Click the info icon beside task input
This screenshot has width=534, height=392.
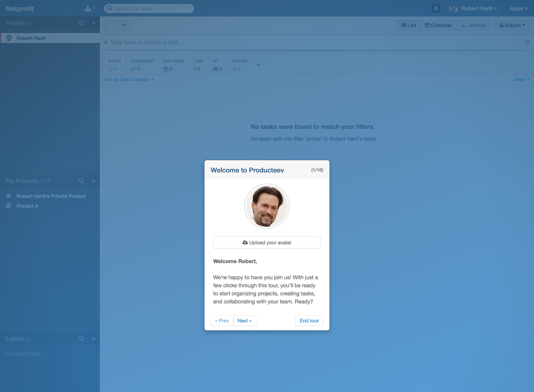point(527,43)
